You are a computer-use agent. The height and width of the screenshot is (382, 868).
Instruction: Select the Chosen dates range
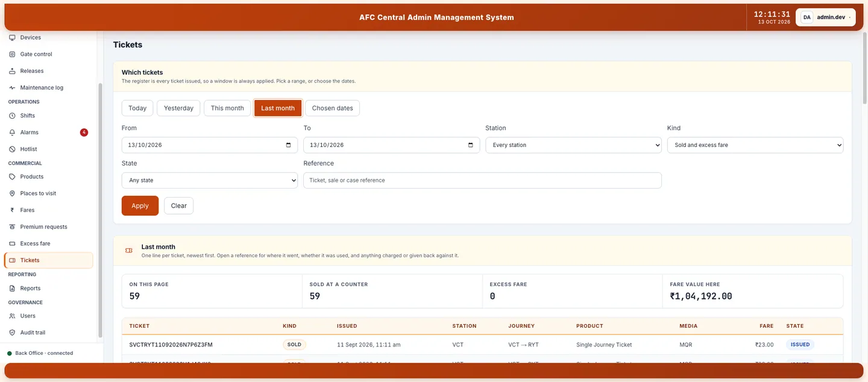[x=332, y=108]
